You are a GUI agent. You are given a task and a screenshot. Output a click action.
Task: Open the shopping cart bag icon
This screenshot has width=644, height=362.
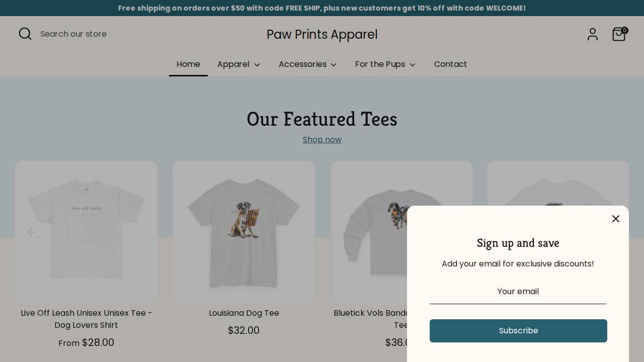[619, 34]
